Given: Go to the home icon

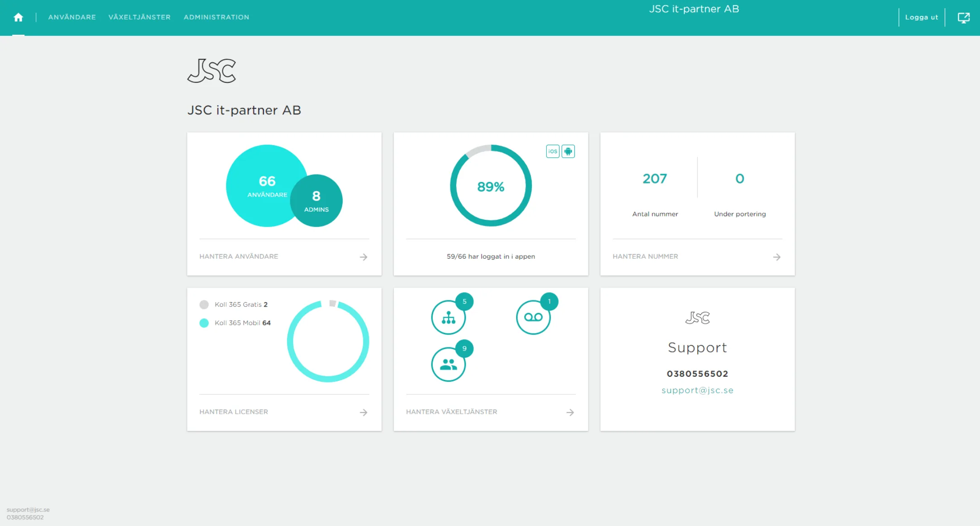Looking at the screenshot, I should tap(18, 17).
